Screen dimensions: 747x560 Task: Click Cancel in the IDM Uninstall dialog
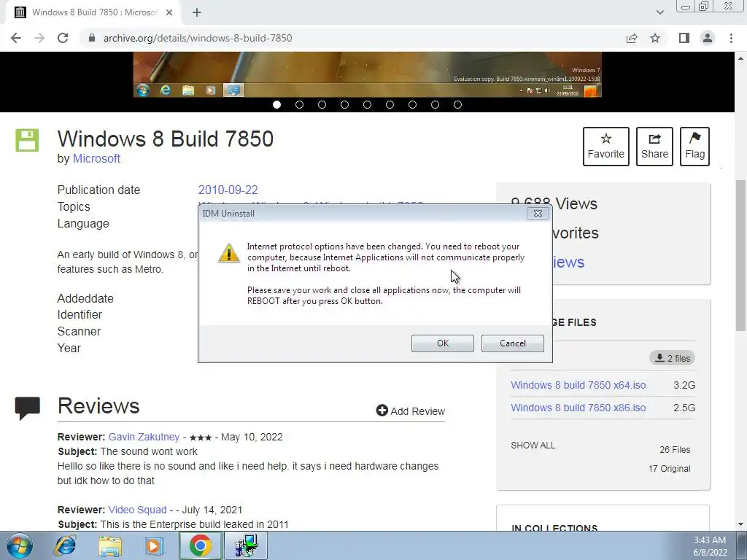point(513,343)
